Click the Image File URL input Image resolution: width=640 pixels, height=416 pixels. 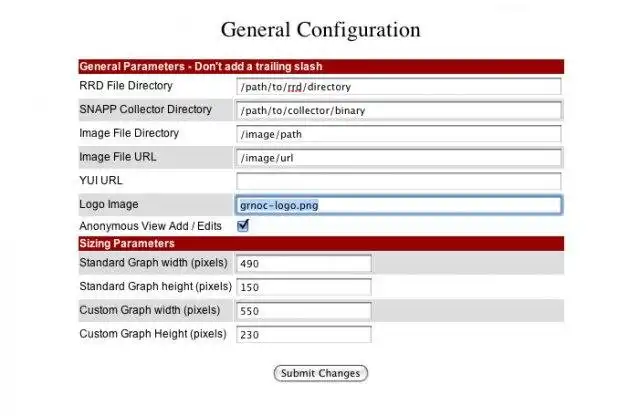398,158
